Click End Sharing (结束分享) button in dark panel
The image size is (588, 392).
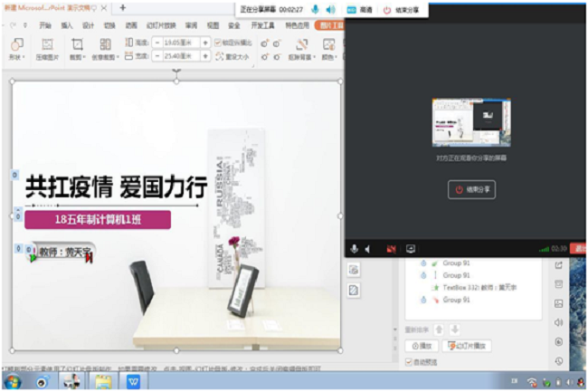click(471, 190)
